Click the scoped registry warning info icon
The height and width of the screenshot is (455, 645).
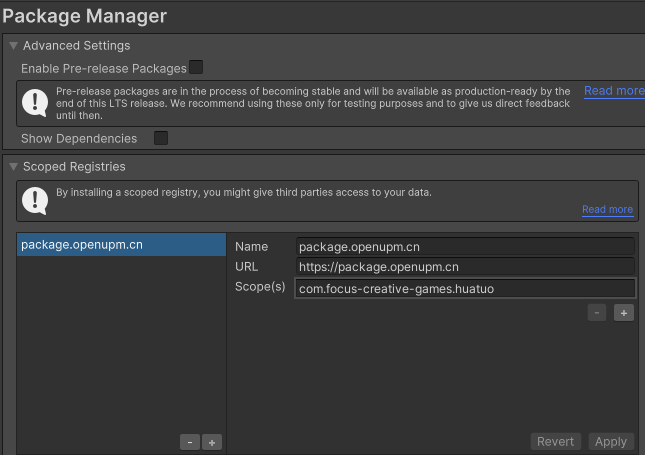point(36,200)
